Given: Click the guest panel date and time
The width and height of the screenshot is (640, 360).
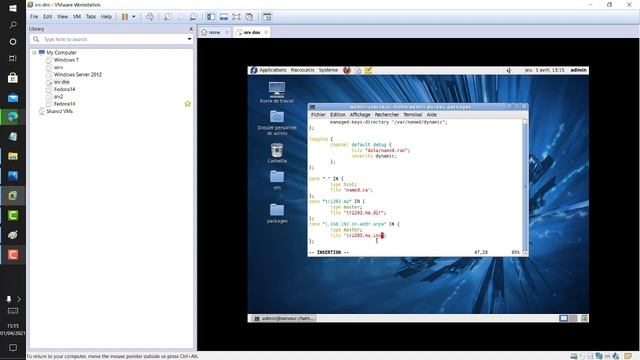Looking at the screenshot, I should click(x=544, y=70).
